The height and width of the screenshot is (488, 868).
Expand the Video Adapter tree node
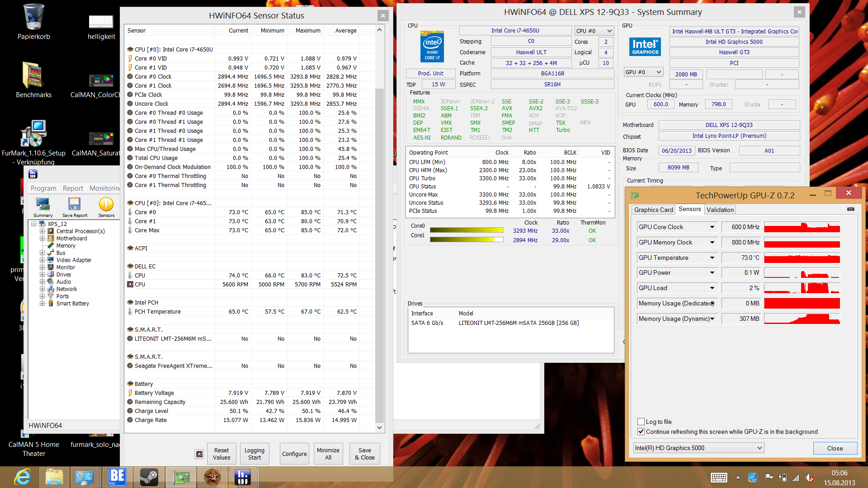coord(42,260)
